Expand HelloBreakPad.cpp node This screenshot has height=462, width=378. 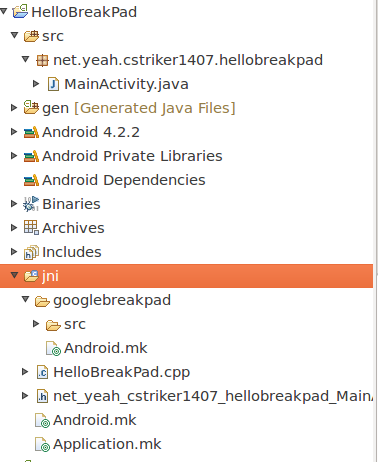tap(25, 372)
